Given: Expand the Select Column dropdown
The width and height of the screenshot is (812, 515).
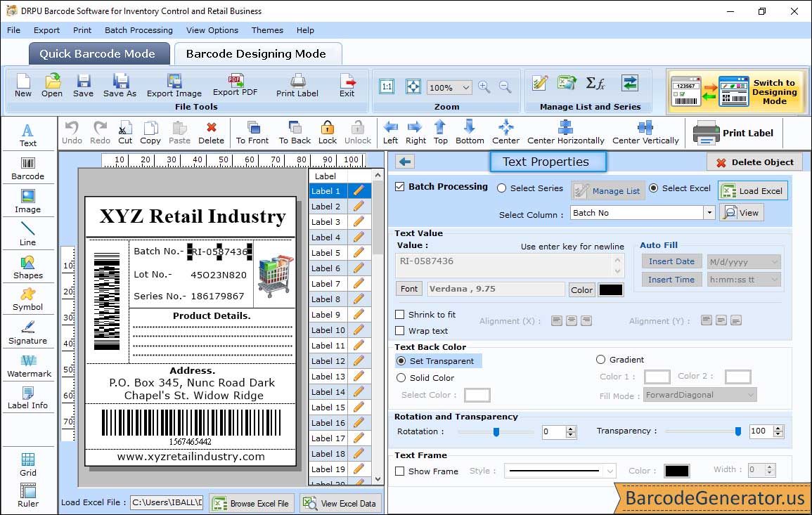Looking at the screenshot, I should (x=709, y=213).
